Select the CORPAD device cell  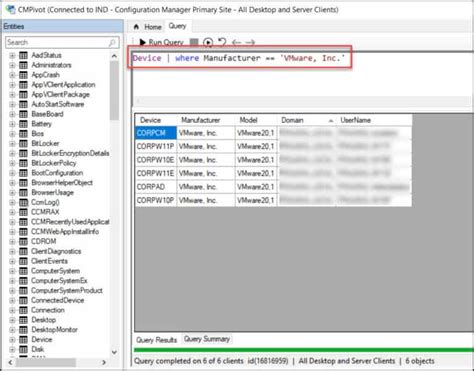156,187
